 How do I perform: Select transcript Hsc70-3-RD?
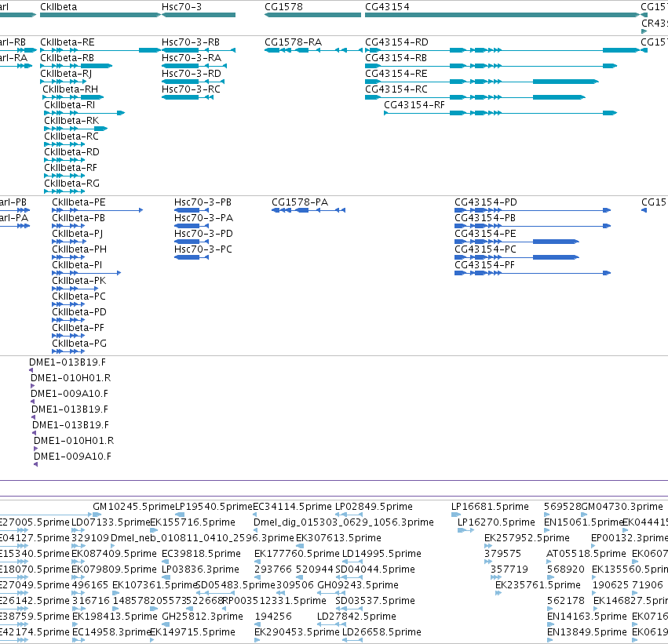pos(192,74)
